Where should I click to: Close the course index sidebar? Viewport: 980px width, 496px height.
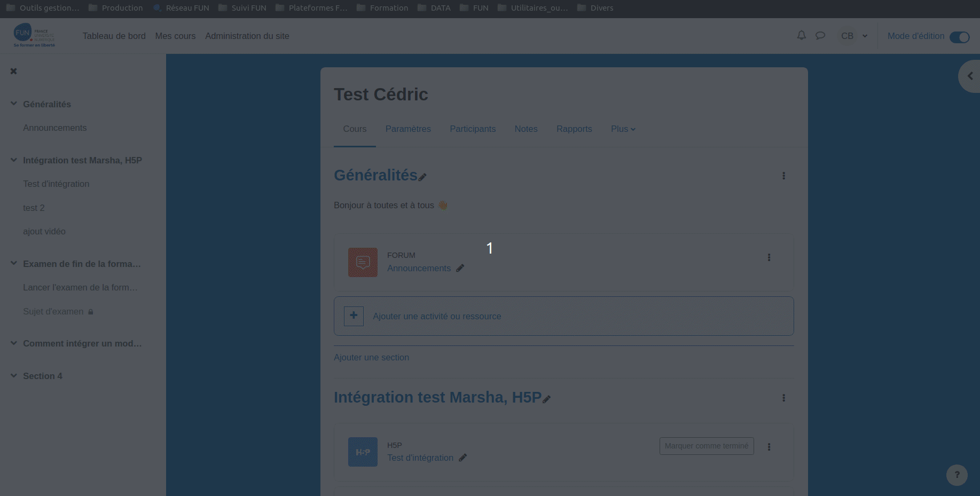14,71
